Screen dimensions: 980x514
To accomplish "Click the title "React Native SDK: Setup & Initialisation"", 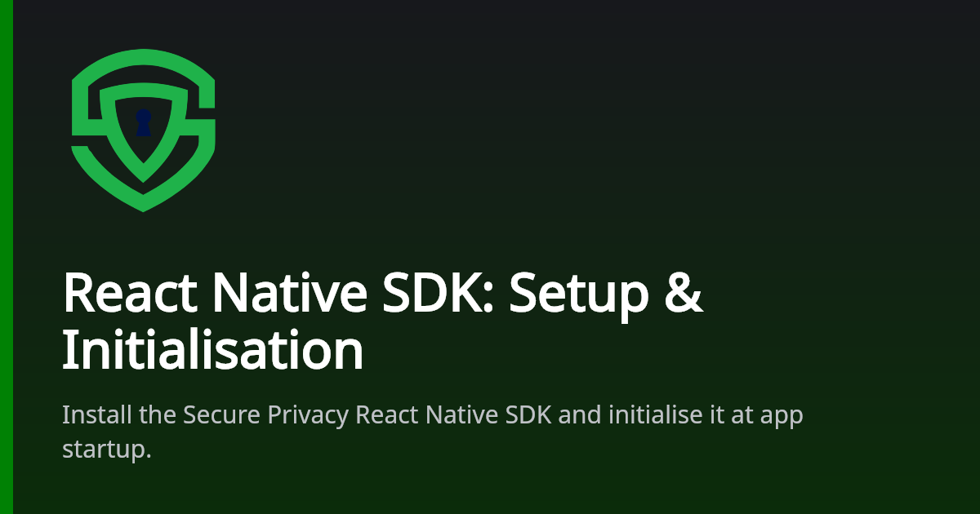I will click(382, 322).
